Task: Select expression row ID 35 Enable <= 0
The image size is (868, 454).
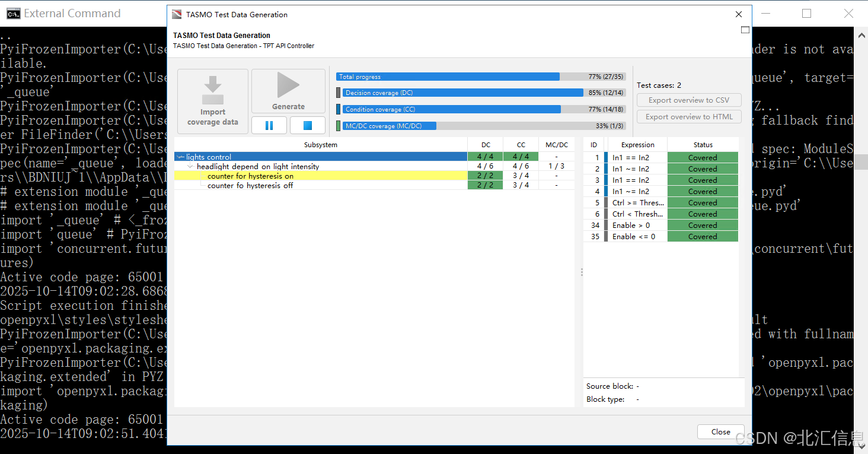Action: 661,236
